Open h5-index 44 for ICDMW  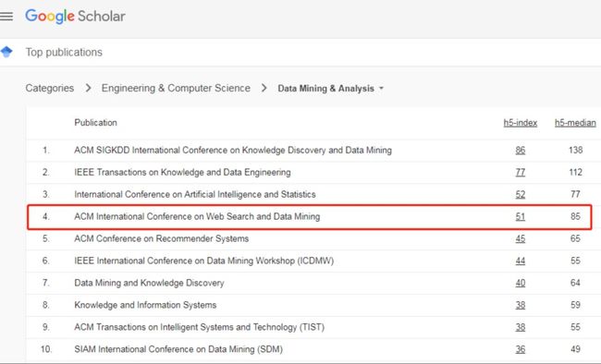(521, 261)
